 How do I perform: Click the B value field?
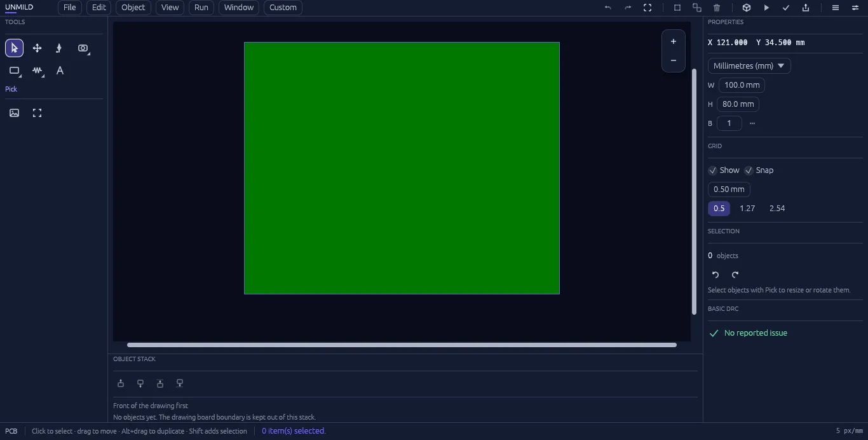tap(729, 123)
